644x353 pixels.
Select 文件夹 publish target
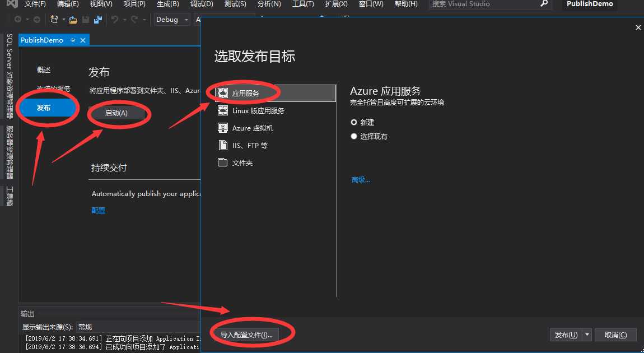pos(275,162)
